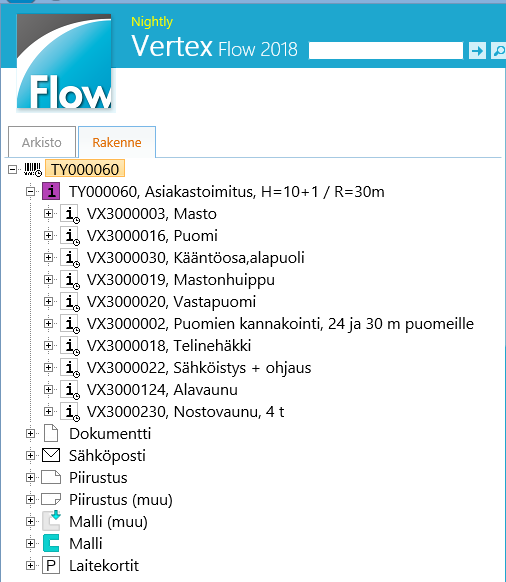Screen dimensions: 506x582
Task: Click the Malli (muu) import icon
Action: (51, 521)
